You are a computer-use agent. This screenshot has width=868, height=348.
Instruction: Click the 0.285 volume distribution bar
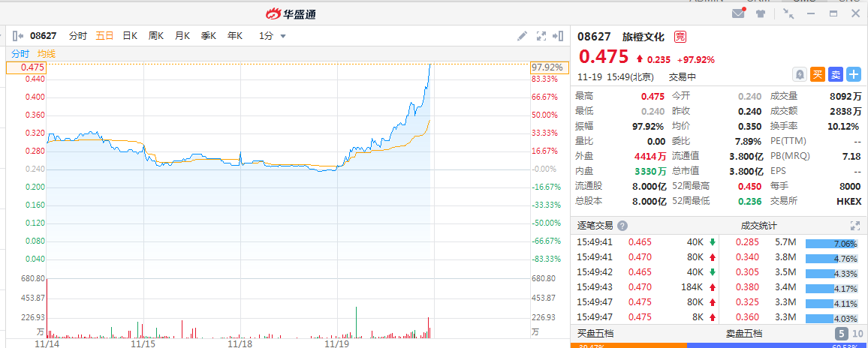pyautogui.click(x=831, y=244)
